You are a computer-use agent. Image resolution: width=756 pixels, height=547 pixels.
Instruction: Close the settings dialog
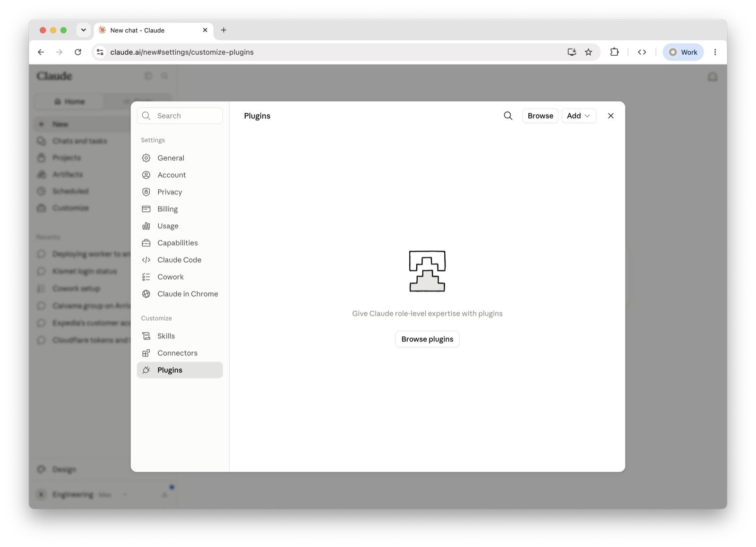pyautogui.click(x=610, y=116)
